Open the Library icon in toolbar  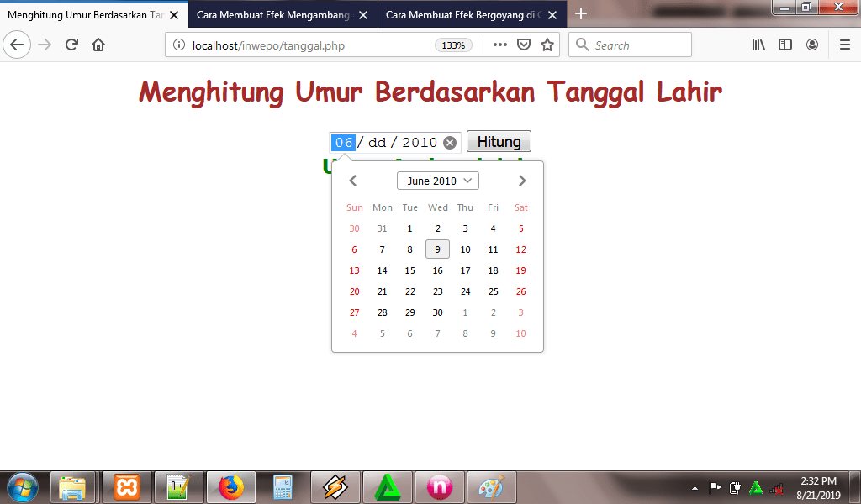tap(758, 45)
